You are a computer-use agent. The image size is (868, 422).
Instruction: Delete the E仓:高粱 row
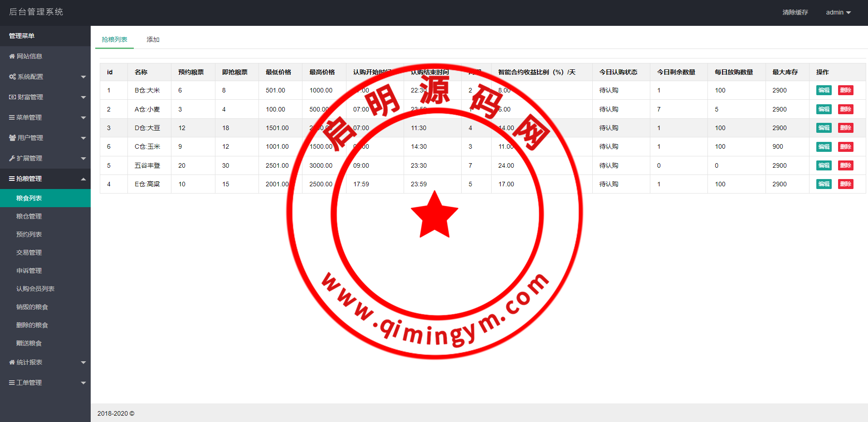tap(845, 184)
